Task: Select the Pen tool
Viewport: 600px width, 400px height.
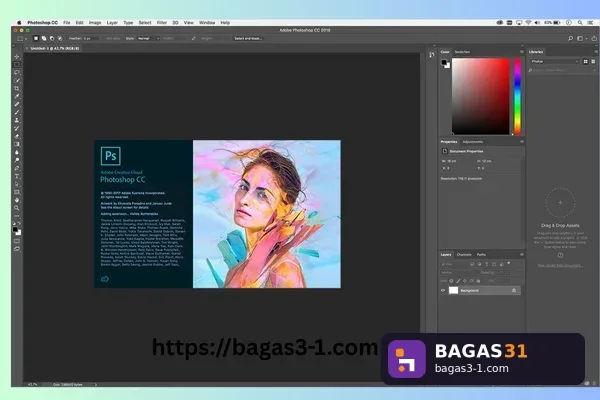Action: point(16,168)
